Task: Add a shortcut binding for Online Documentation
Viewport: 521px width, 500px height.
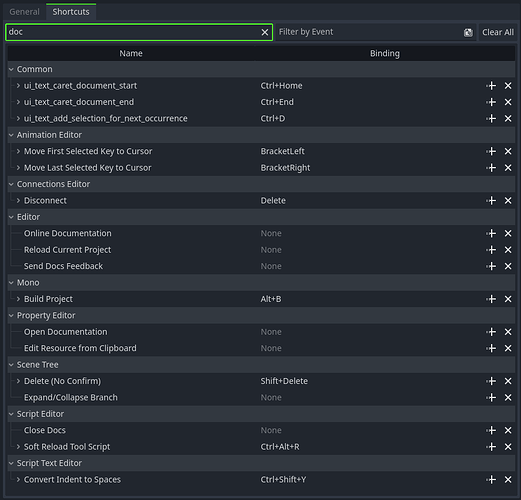Action: (491, 233)
